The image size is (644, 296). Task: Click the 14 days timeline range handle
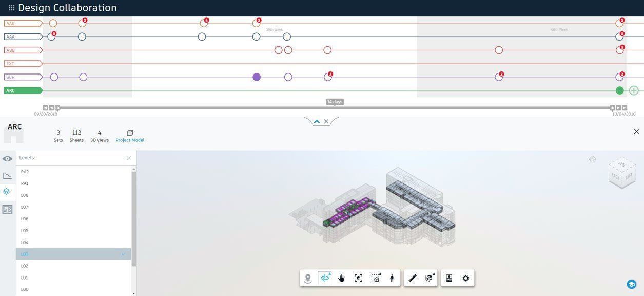[x=335, y=102]
